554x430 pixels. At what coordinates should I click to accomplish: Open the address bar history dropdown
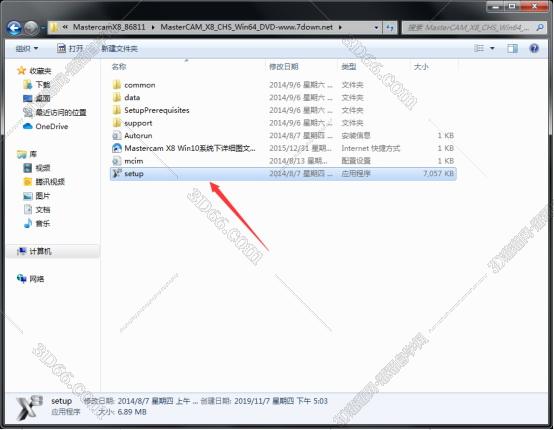376,27
